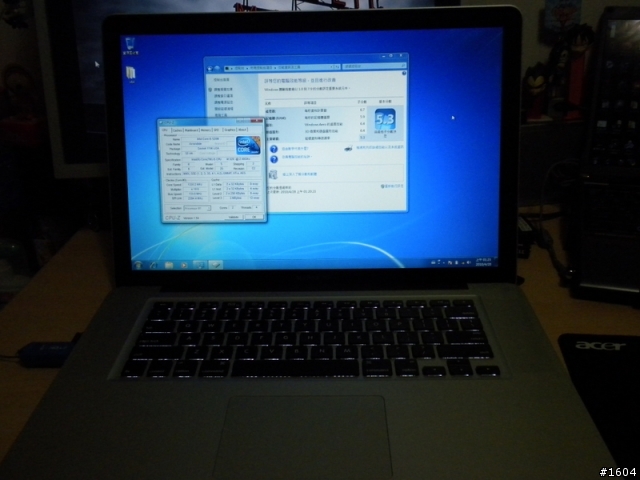Click the Control Panel search box
This screenshot has height=480, width=640.
coord(374,66)
